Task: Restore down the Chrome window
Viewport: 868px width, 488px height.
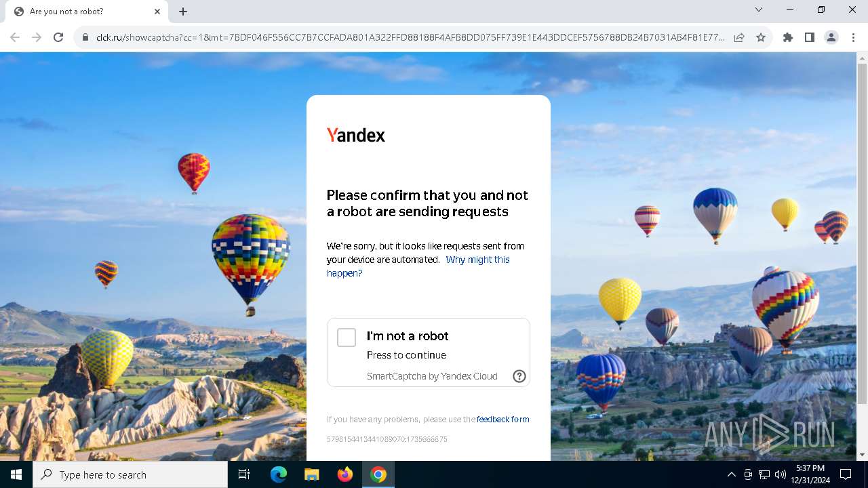Action: [x=821, y=9]
